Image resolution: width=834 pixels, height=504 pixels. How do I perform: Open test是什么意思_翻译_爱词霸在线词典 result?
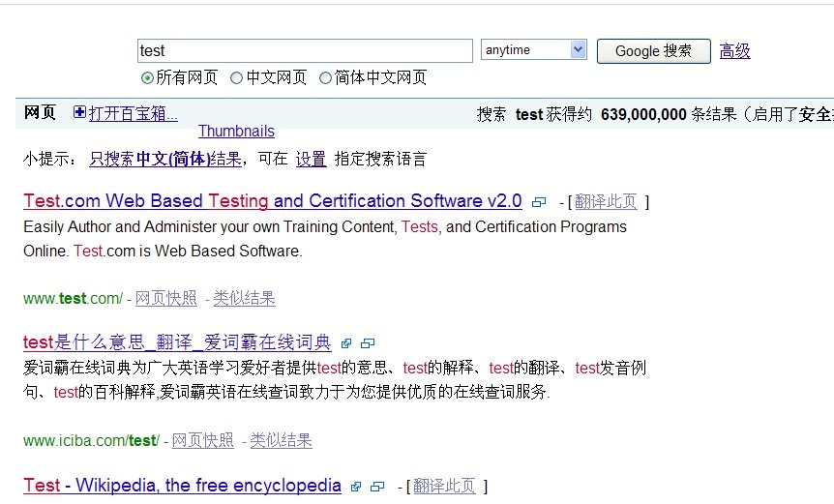pyautogui.click(x=177, y=342)
